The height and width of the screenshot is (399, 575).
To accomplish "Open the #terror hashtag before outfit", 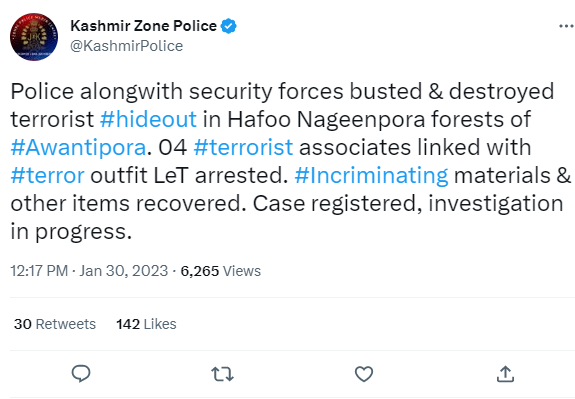I will pyautogui.click(x=47, y=175).
